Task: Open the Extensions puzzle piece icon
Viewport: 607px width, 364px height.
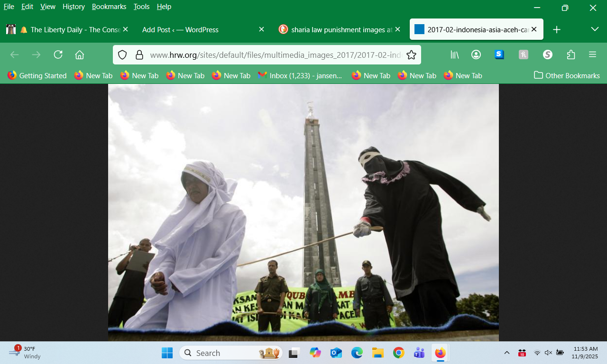Action: (x=571, y=55)
